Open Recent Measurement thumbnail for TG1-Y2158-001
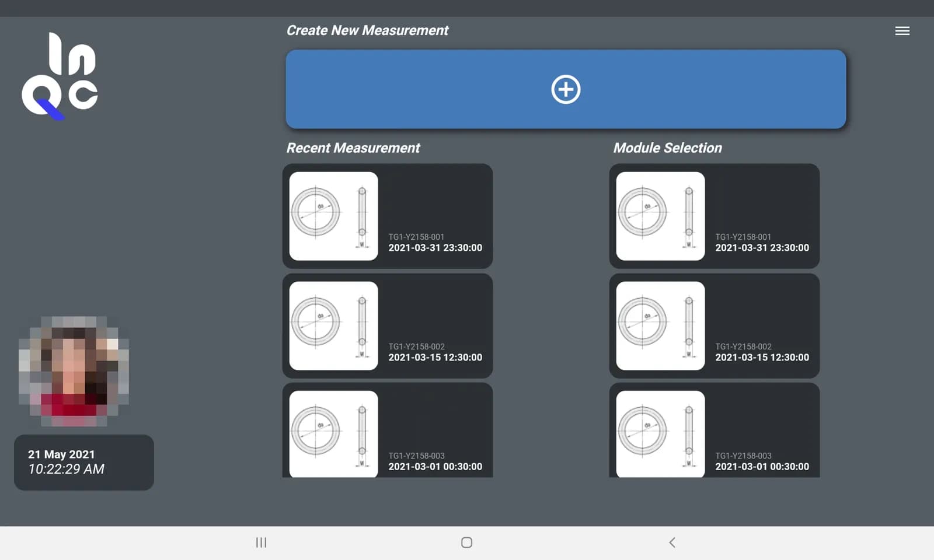 [333, 216]
